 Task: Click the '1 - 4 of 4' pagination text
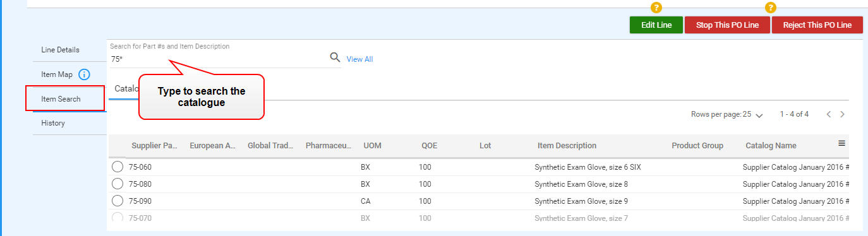[794, 114]
